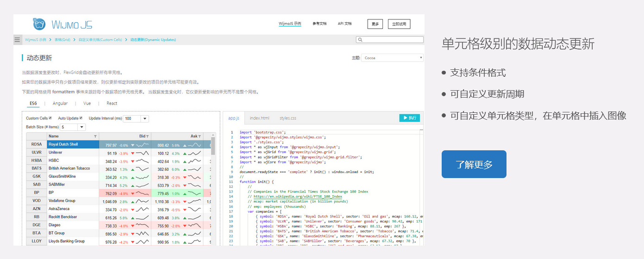Image resolution: width=644 pixels, height=259 pixels.
Task: Click the Batch Size value field 5
Action: coord(69,127)
